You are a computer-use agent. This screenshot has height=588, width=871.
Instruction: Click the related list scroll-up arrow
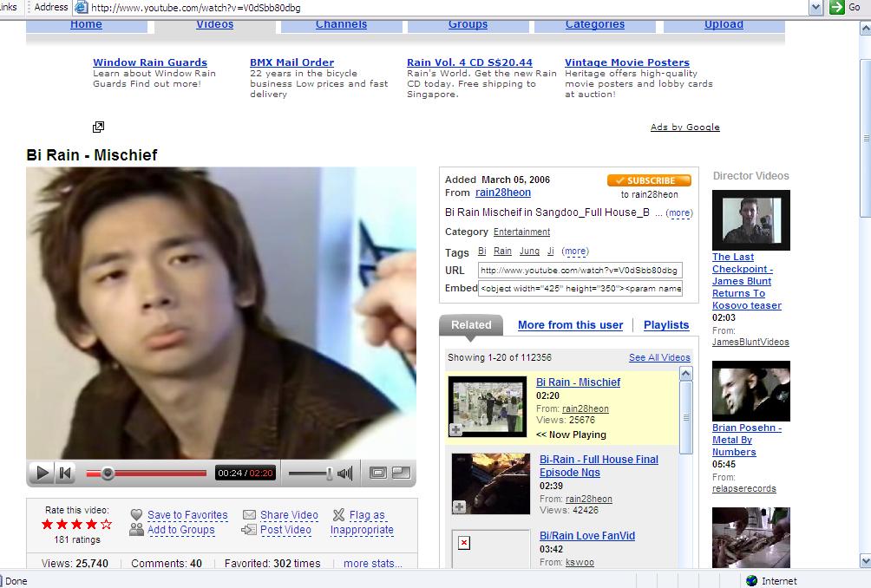(686, 374)
